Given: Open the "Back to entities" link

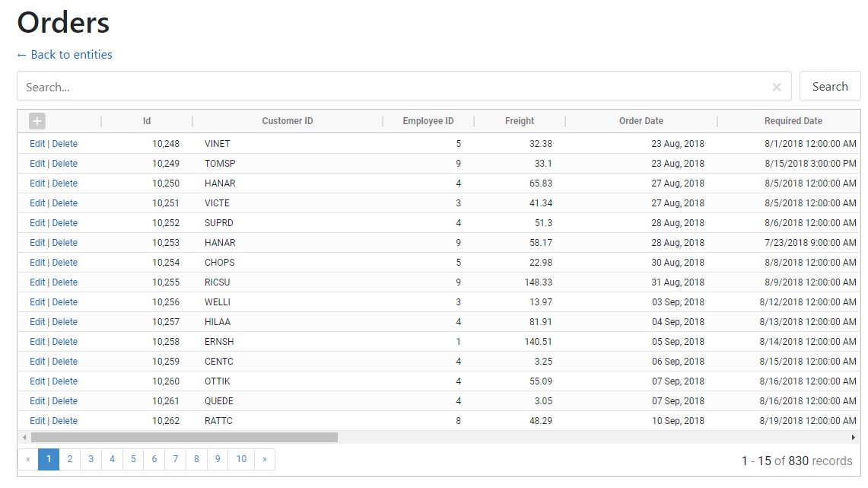Looking at the screenshot, I should [64, 54].
